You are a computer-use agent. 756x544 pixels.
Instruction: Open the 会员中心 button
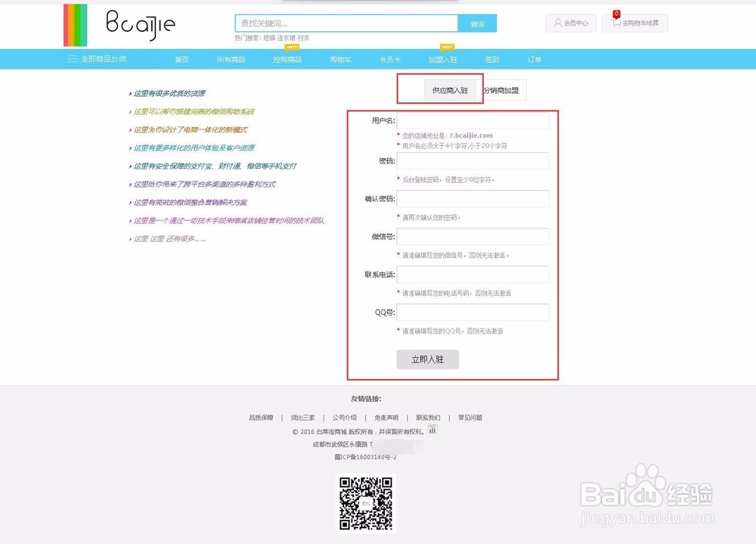pyautogui.click(x=571, y=23)
